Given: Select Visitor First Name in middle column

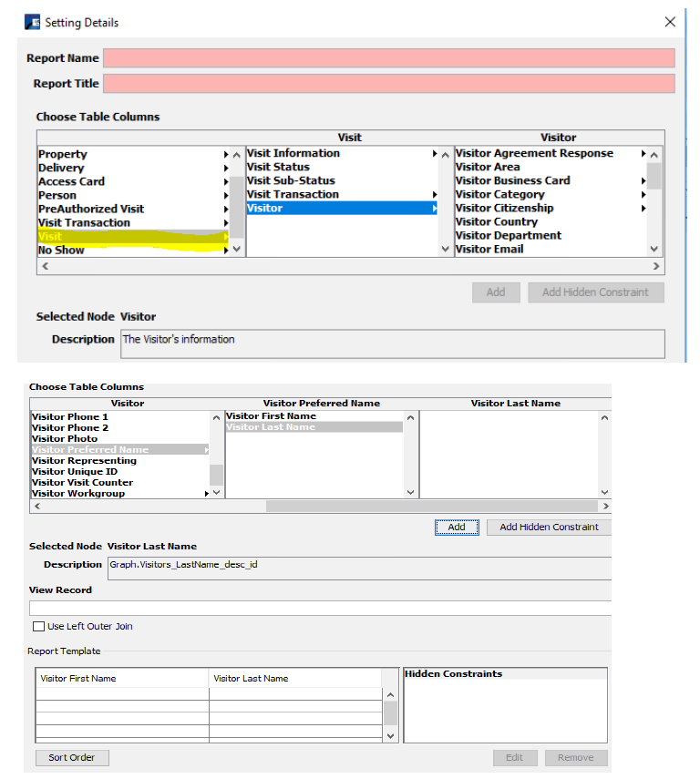Looking at the screenshot, I should [271, 416].
